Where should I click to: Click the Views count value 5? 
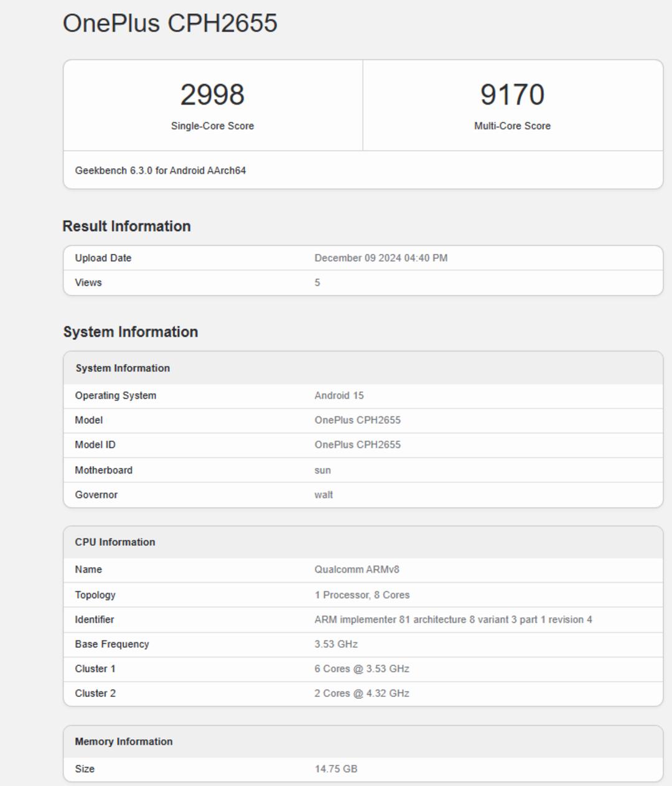317,283
